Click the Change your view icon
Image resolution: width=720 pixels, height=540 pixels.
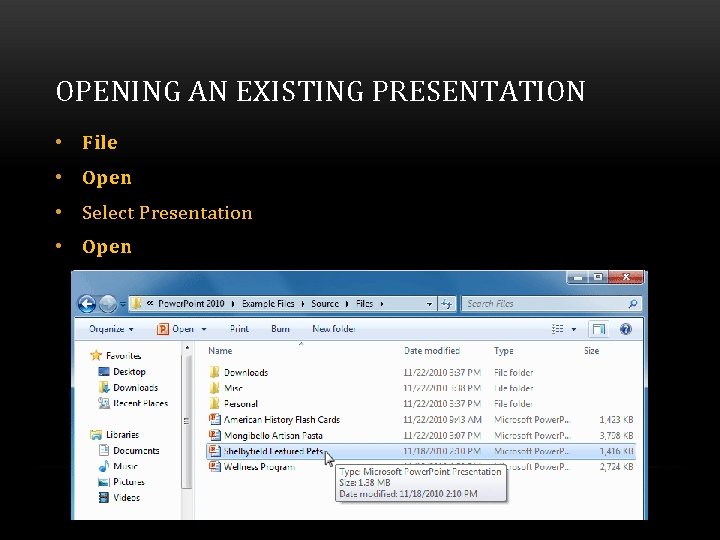pyautogui.click(x=557, y=329)
